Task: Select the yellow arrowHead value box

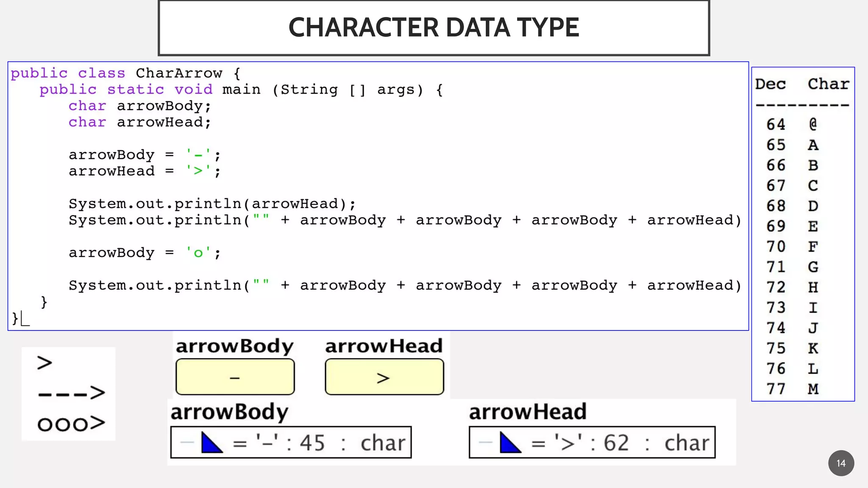Action: click(384, 377)
